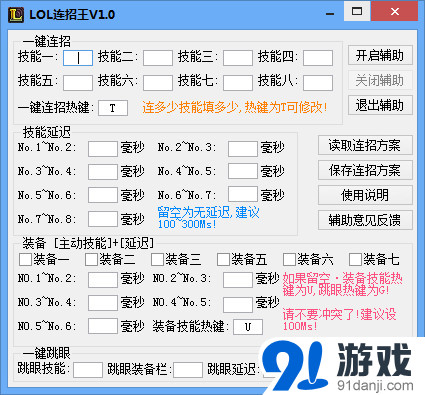Click 装备技能热键 field showing U
Image resolution: width=425 pixels, height=395 pixels.
pos(248,327)
